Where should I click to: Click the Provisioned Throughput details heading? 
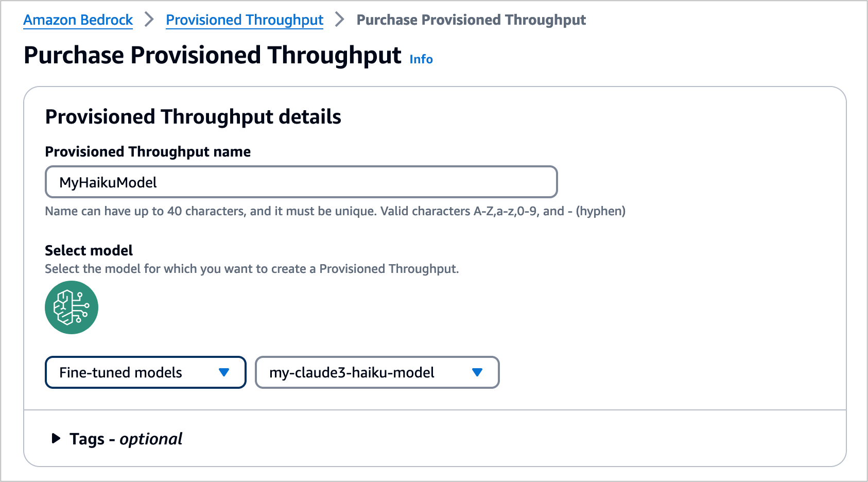[x=193, y=117]
